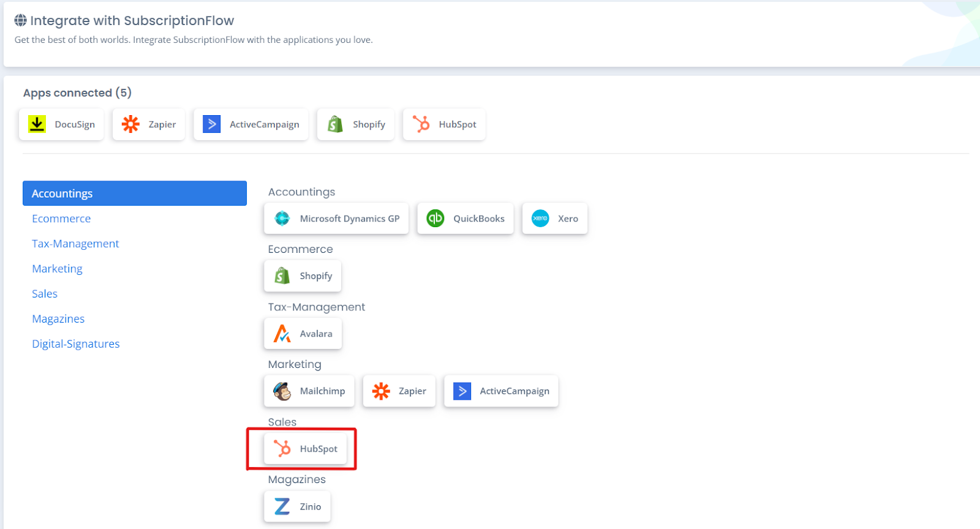Choose the ActiveCampaign label under Marketing
980x529 pixels.
[514, 391]
